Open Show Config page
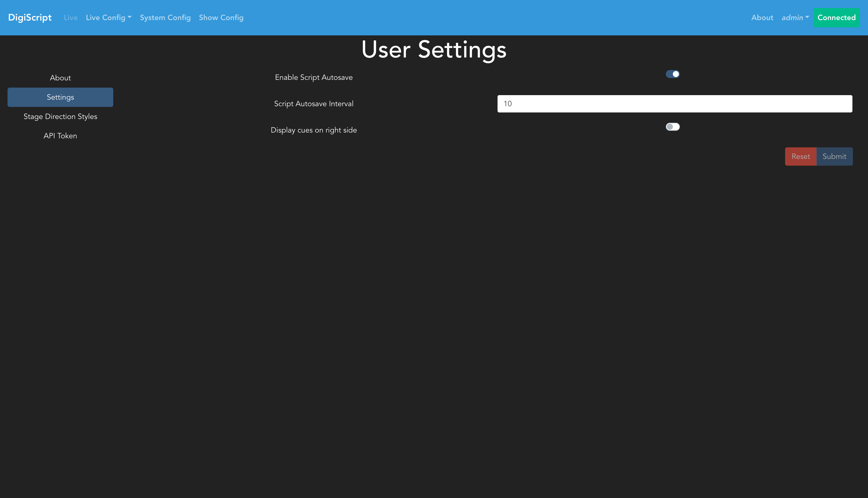868x498 pixels. 221,17
